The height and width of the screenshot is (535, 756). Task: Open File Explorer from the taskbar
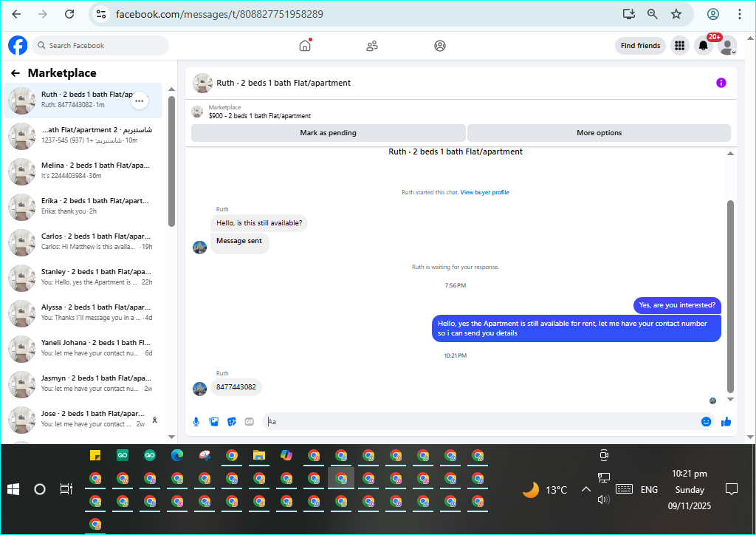(x=259, y=455)
